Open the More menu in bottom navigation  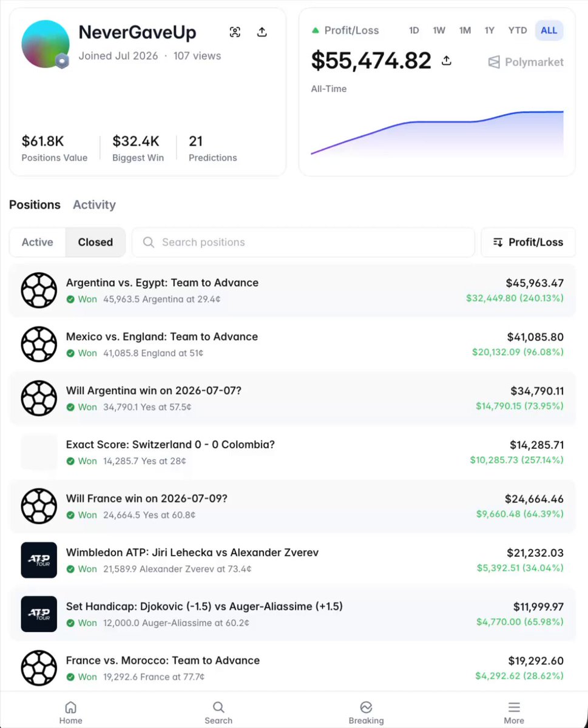(514, 713)
